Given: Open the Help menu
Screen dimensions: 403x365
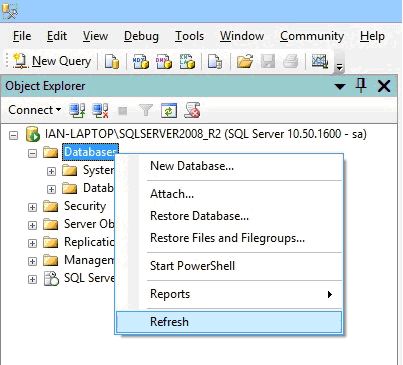Looking at the screenshot, I should [372, 36].
